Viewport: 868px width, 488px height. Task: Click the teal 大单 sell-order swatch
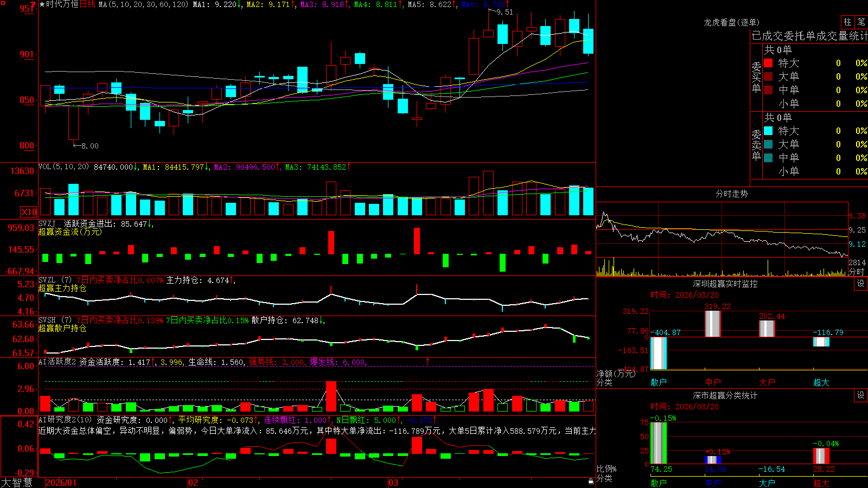(768, 144)
